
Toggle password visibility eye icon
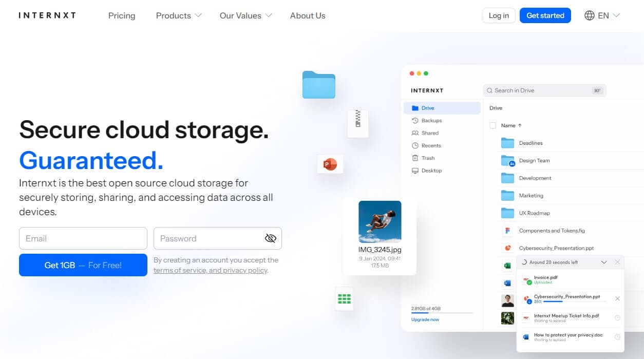pyautogui.click(x=270, y=238)
